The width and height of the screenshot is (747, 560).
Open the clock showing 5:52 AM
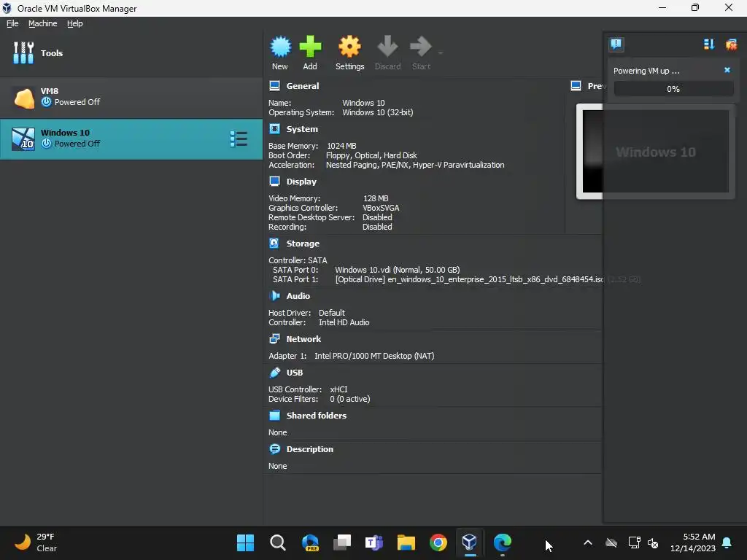coord(693,542)
